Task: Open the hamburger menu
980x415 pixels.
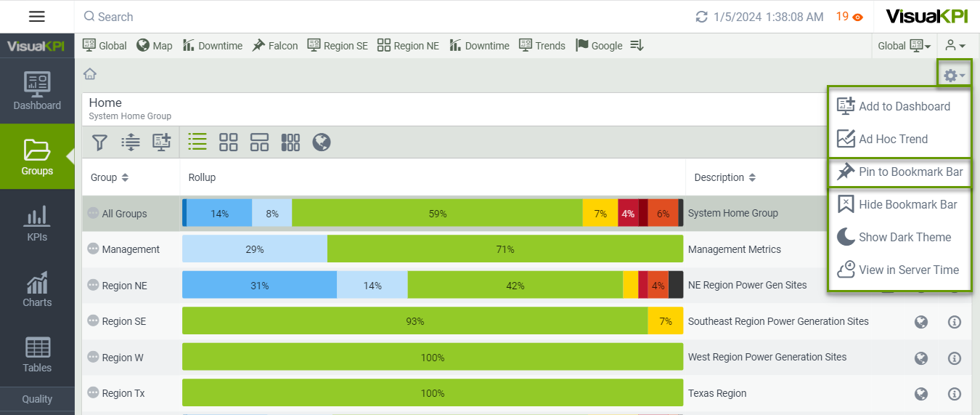Action: click(x=37, y=17)
